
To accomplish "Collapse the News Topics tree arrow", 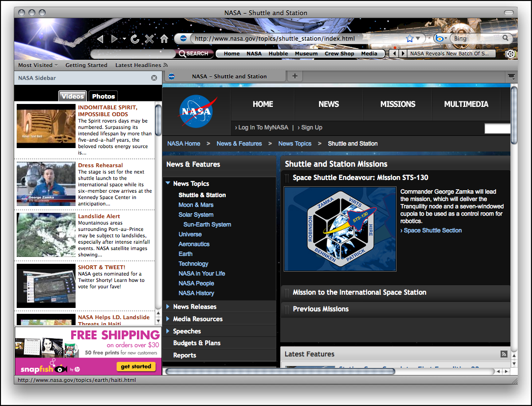I will pyautogui.click(x=168, y=183).
